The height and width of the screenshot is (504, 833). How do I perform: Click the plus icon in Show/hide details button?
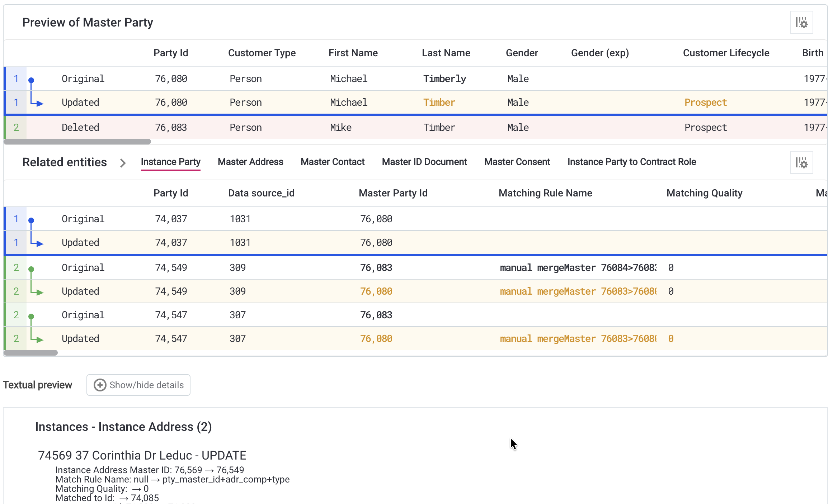pyautogui.click(x=99, y=385)
